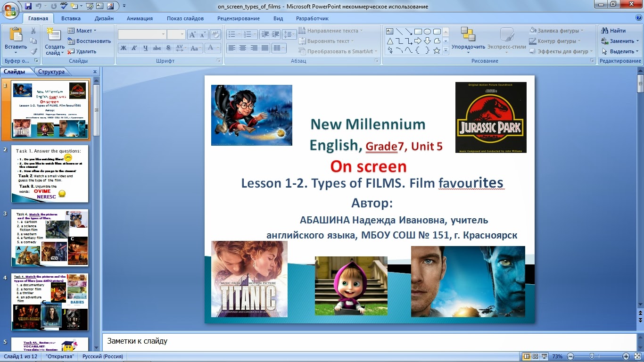Run the ABC spelling check icon
Viewport: 644px width, 362px height.
click(x=64, y=6)
